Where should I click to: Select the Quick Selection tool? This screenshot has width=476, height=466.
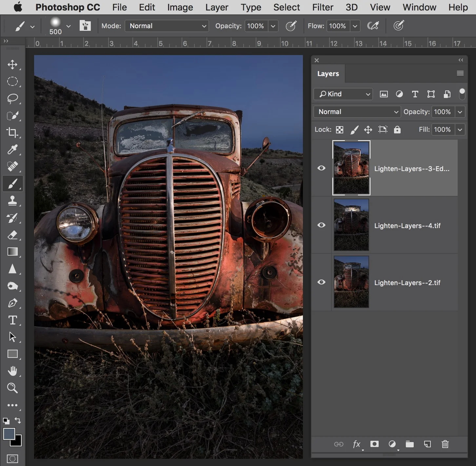(12, 116)
